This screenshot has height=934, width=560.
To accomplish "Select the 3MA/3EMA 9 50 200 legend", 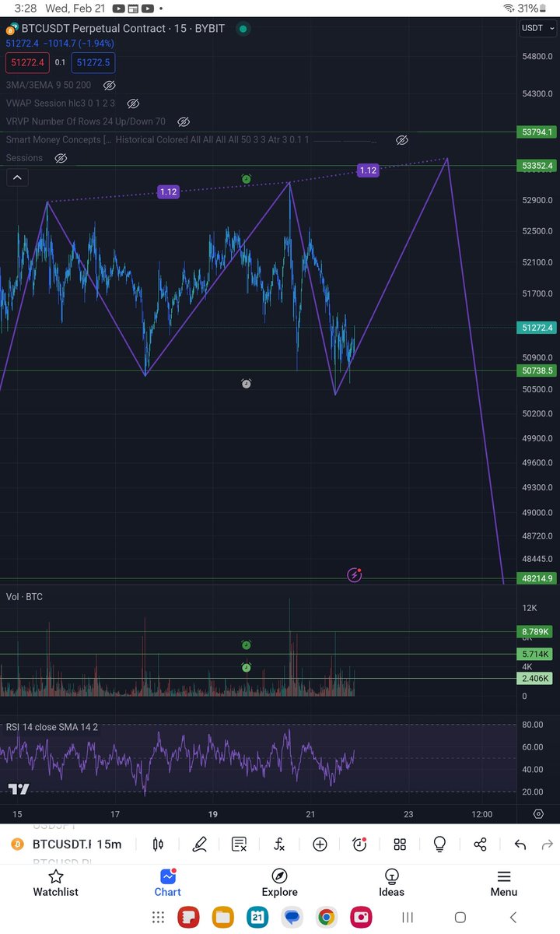I will (49, 86).
